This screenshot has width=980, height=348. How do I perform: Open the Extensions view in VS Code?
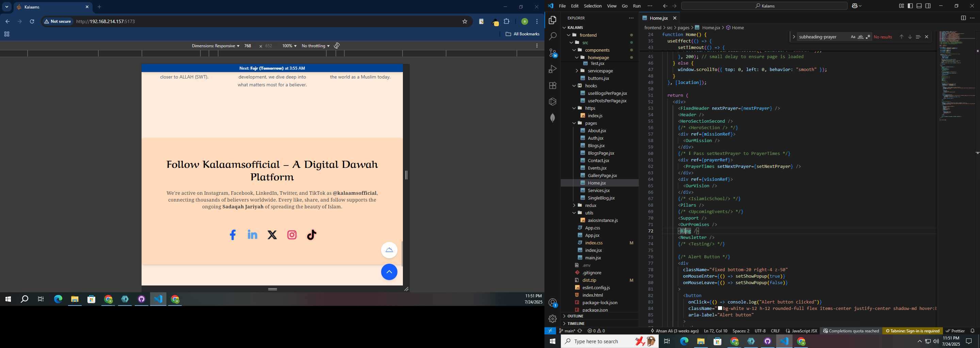552,86
